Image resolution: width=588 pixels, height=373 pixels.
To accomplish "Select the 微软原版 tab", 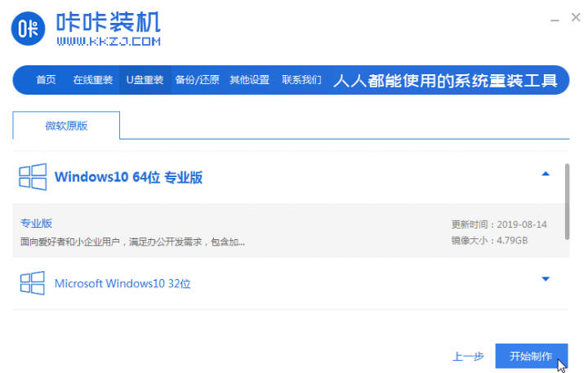I will coord(66,126).
